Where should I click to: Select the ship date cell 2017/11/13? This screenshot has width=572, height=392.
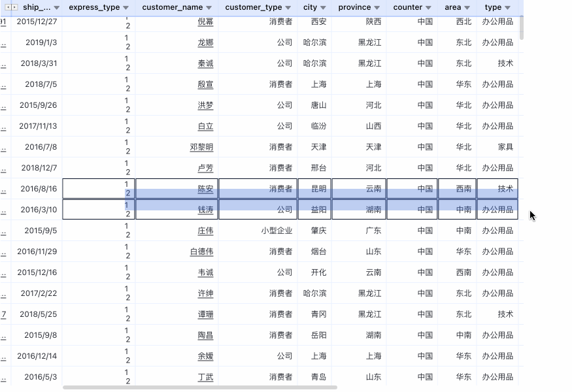[x=38, y=126]
